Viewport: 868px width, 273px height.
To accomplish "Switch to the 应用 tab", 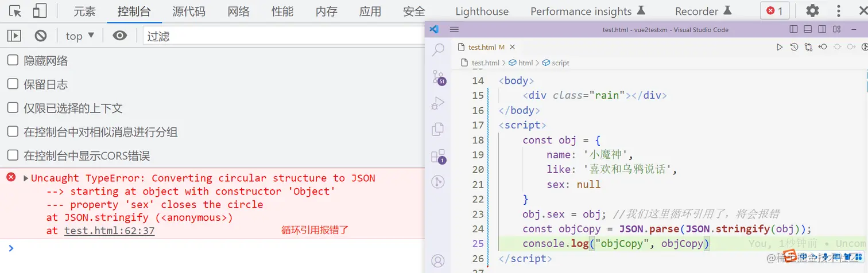I will coord(370,11).
